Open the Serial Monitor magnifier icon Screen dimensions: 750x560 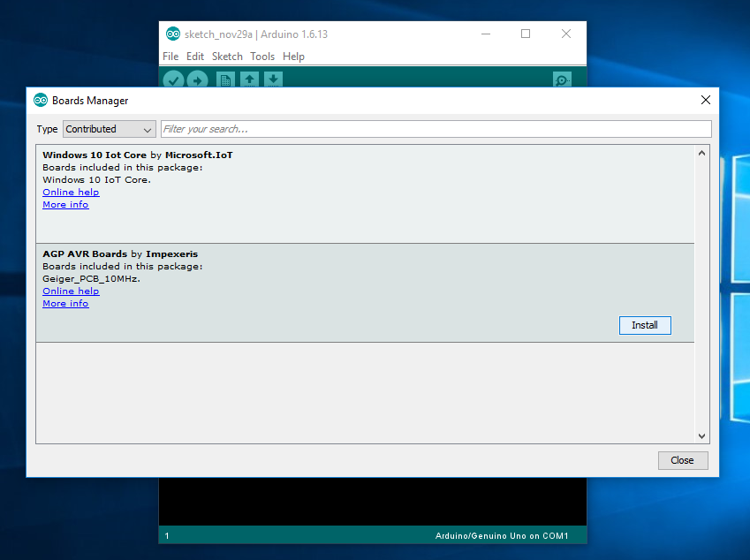pos(562,79)
